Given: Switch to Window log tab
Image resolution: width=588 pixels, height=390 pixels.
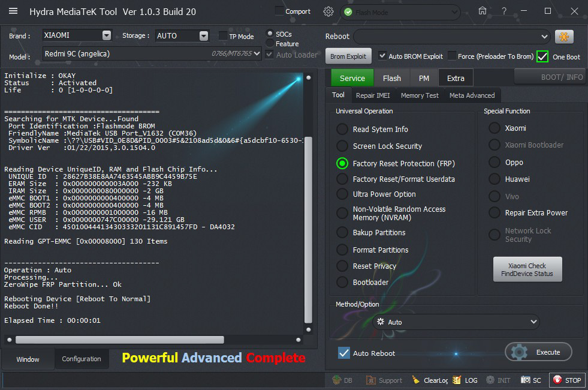Looking at the screenshot, I should 28,359.
